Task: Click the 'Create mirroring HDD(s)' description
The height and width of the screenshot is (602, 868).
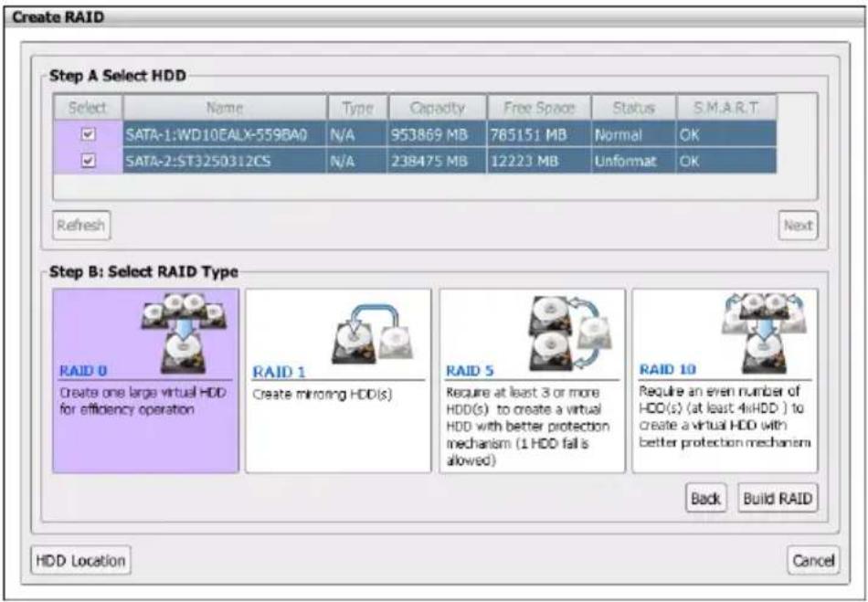Action: 323,394
